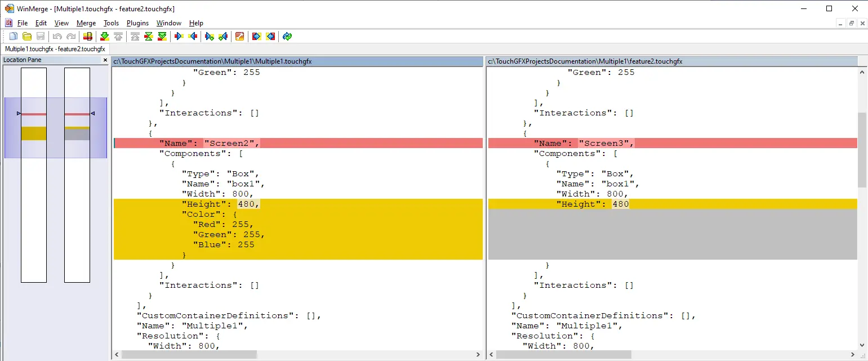Click the Select Line Difference icon
Screen dimensions: 868x361
88,37
